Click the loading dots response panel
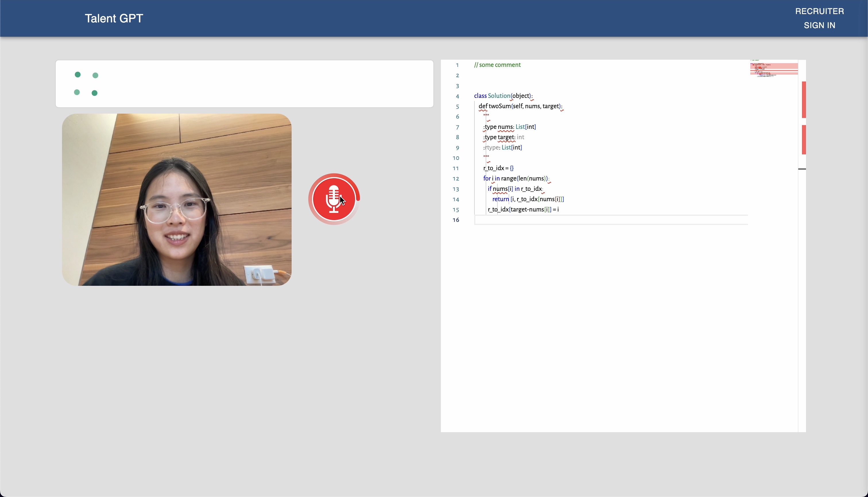The height and width of the screenshot is (497, 868). 244,84
